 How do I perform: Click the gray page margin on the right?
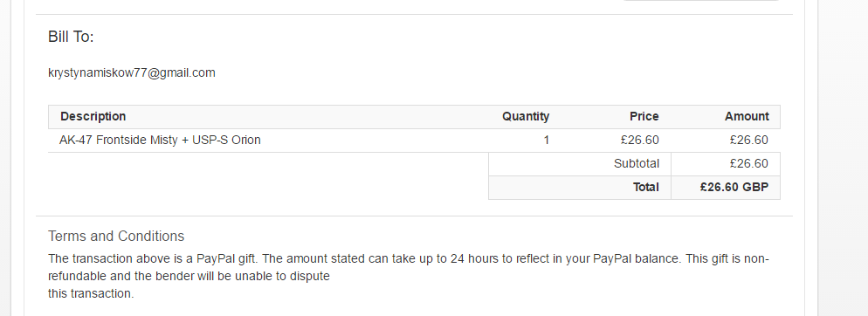click(843, 158)
